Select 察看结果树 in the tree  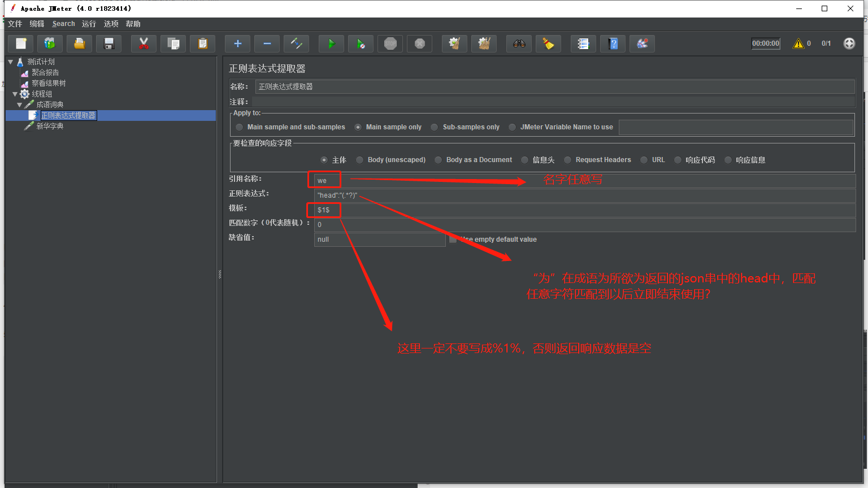[49, 83]
